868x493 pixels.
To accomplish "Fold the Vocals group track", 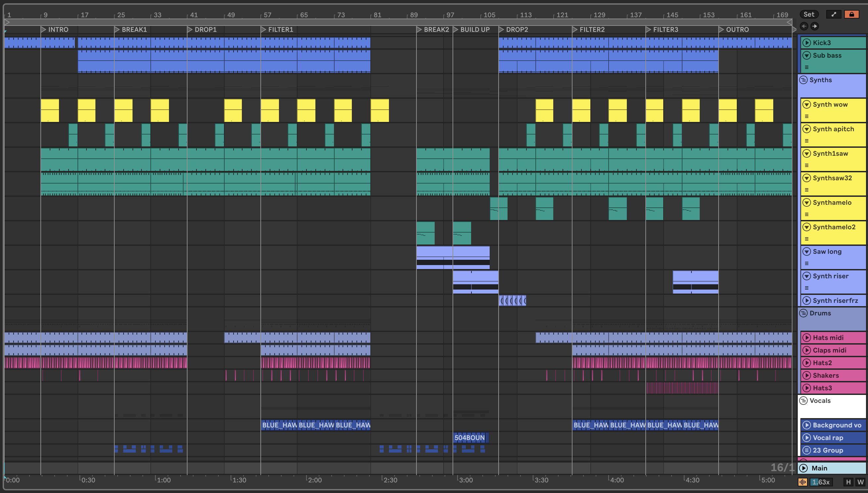I will (x=803, y=401).
